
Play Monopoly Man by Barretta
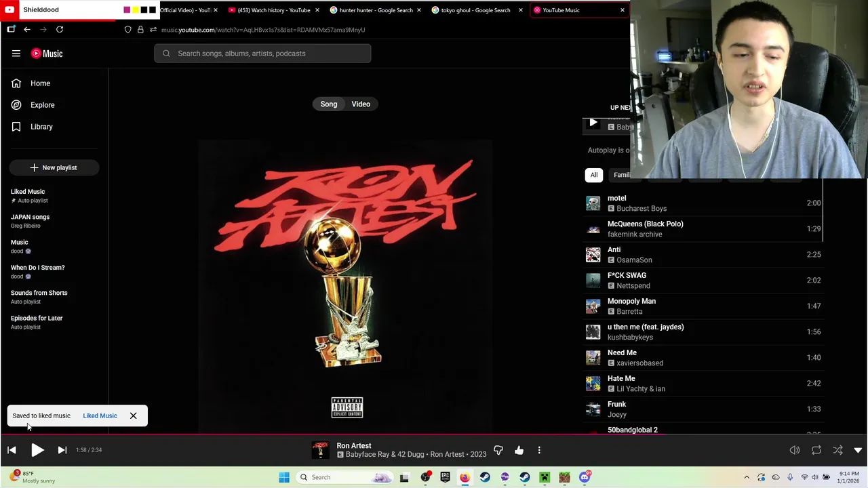coord(703,306)
